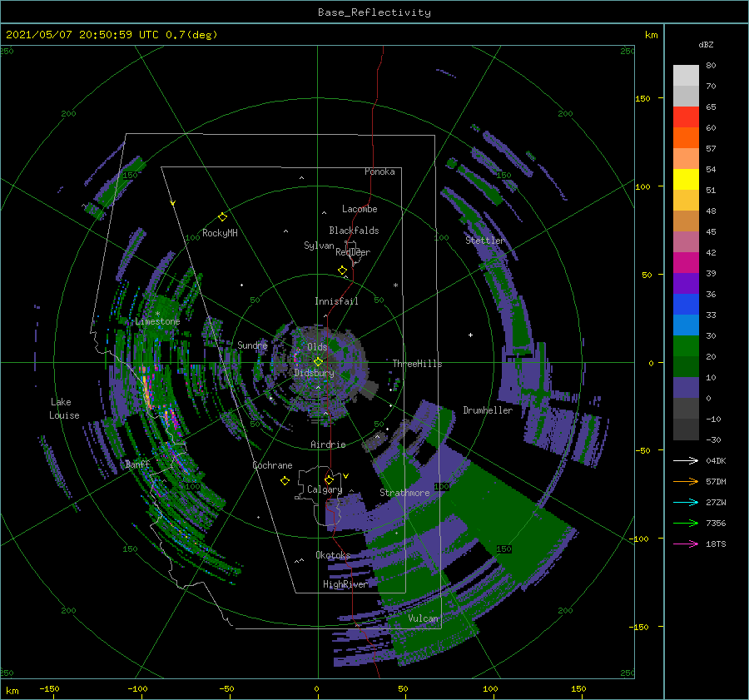The width and height of the screenshot is (749, 700).
Task: Click the 18TS legend label
Action: pyautogui.click(x=716, y=544)
